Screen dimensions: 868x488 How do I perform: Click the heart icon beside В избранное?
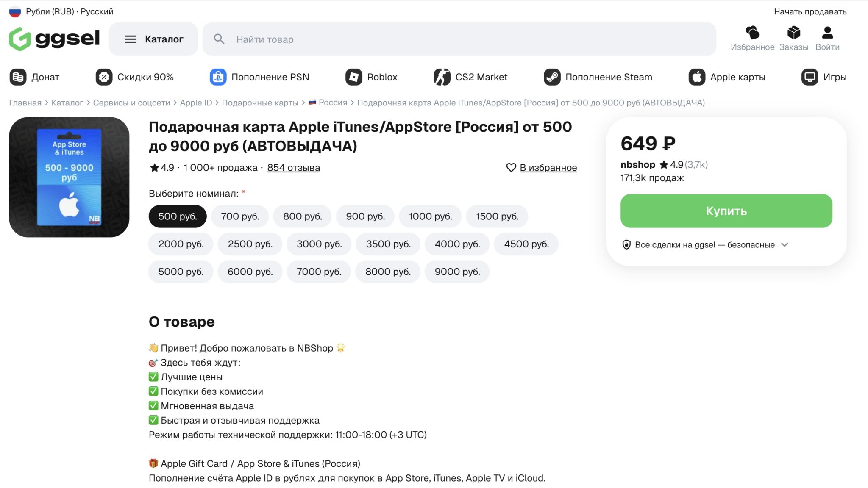click(511, 168)
